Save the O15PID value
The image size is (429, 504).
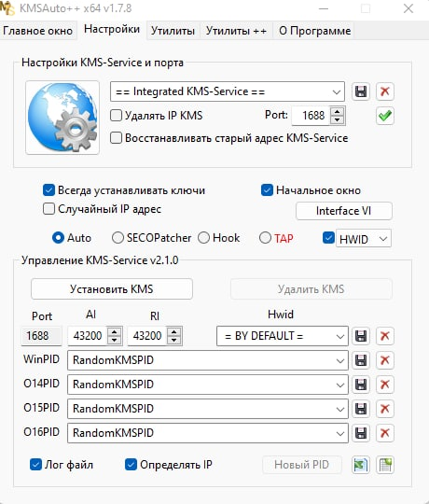point(361,409)
